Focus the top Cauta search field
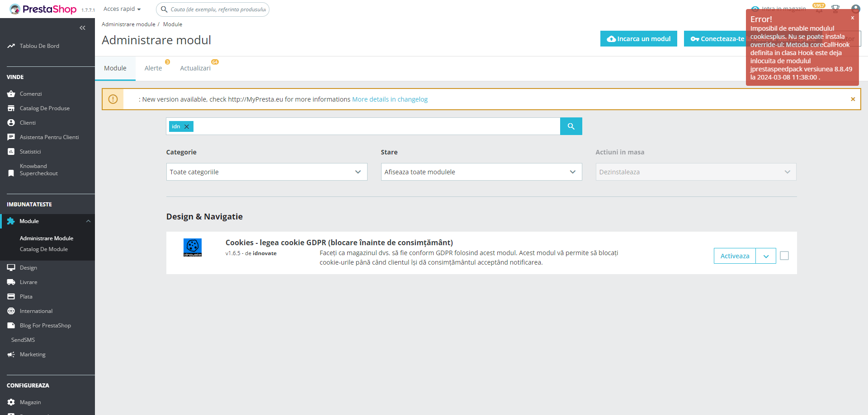The width and height of the screenshot is (868, 415). pyautogui.click(x=213, y=9)
